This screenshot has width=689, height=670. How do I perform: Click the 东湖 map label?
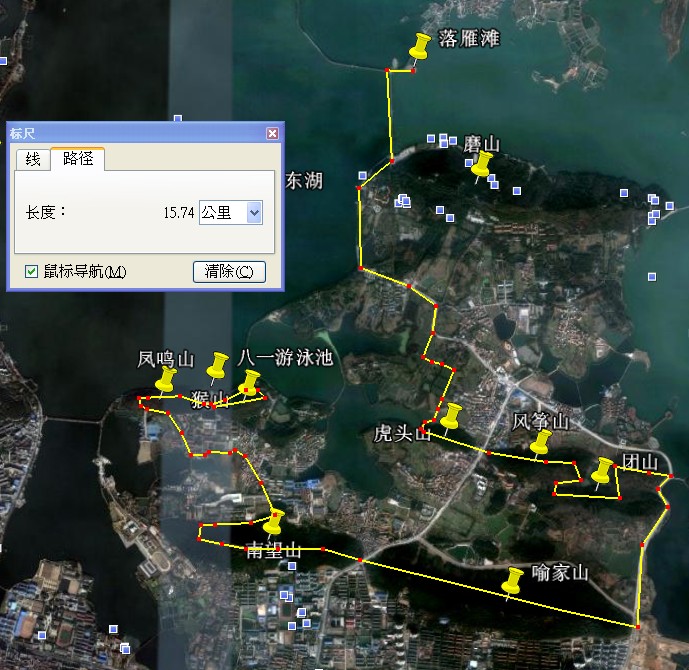click(x=304, y=181)
